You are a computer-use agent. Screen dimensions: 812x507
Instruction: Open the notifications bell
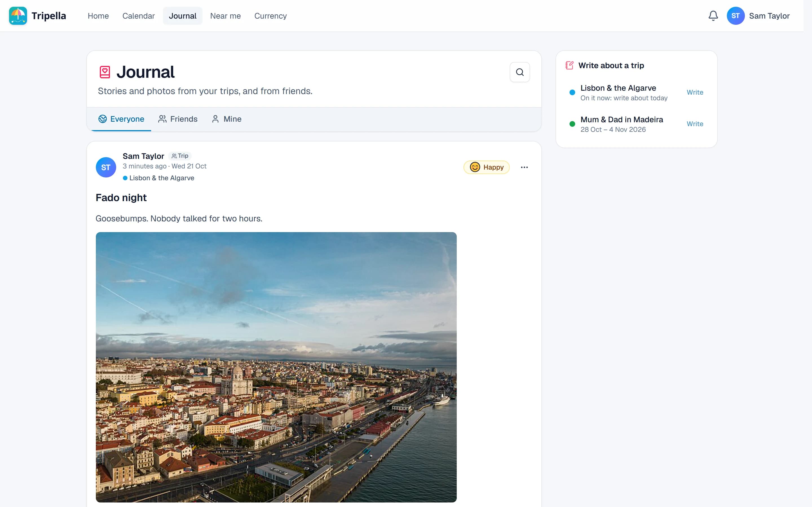pyautogui.click(x=713, y=16)
